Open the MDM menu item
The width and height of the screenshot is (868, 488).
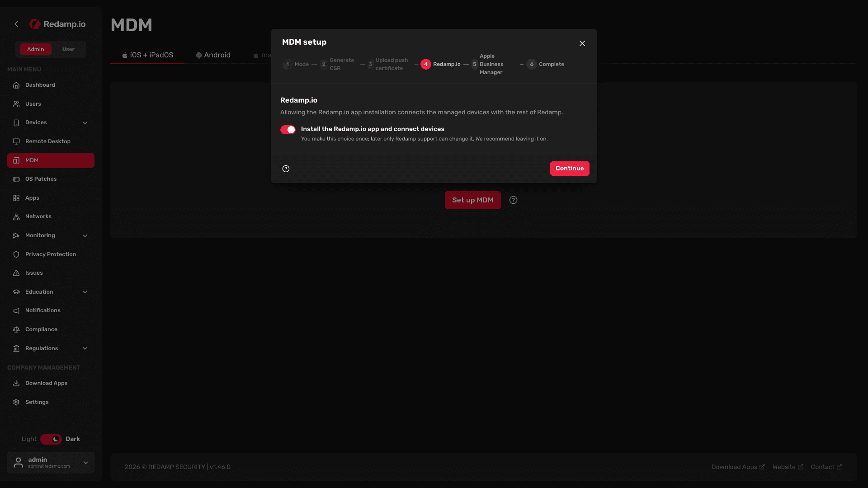[51, 160]
